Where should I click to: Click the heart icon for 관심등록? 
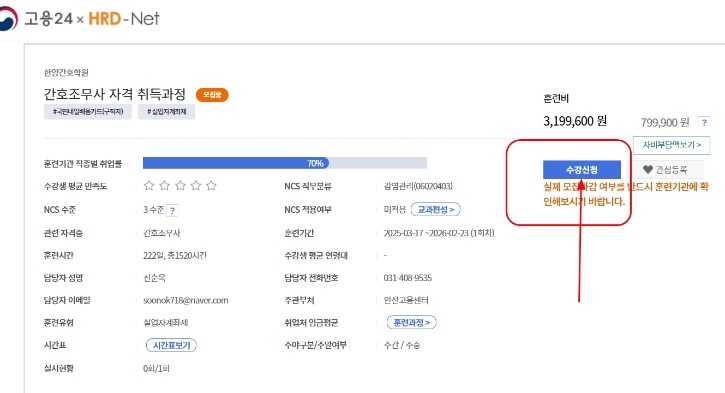[648, 170]
